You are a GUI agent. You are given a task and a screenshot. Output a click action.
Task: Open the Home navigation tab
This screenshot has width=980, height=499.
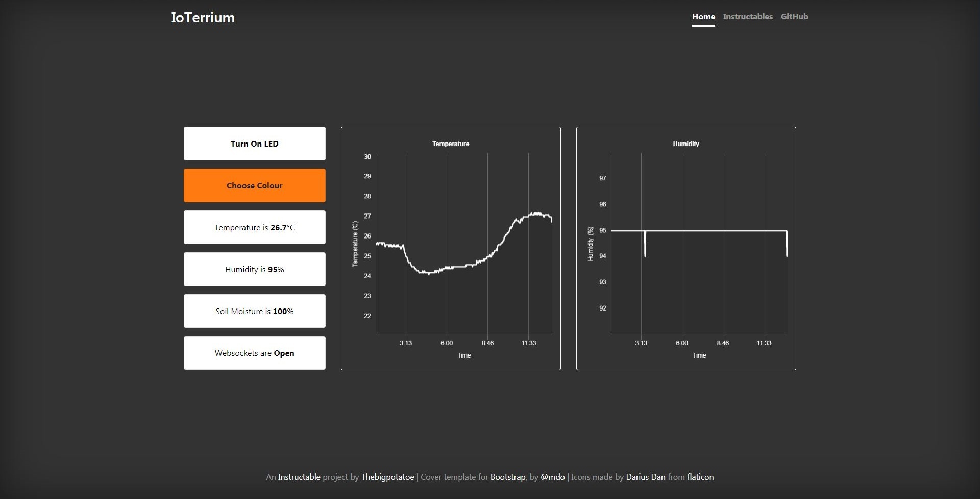tap(703, 17)
